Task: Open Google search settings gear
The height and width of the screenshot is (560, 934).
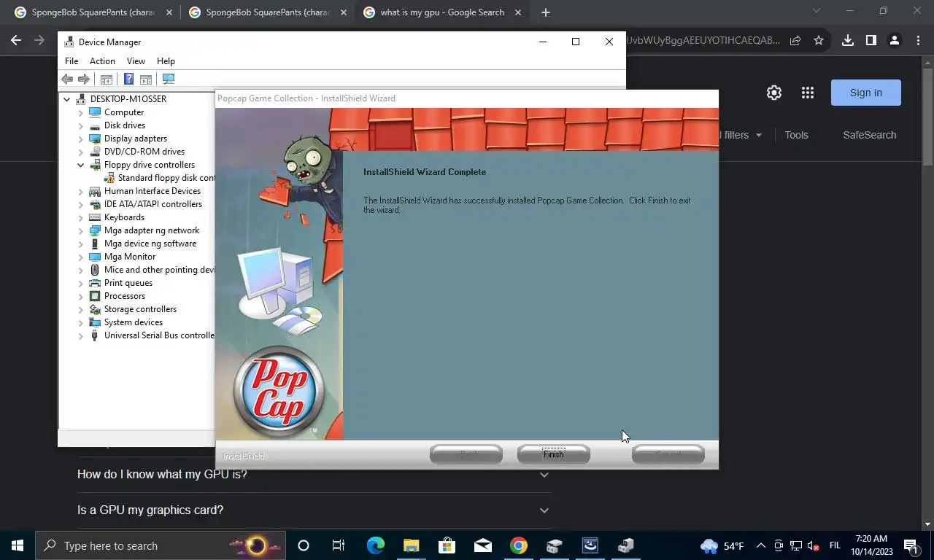Action: pyautogui.click(x=774, y=93)
